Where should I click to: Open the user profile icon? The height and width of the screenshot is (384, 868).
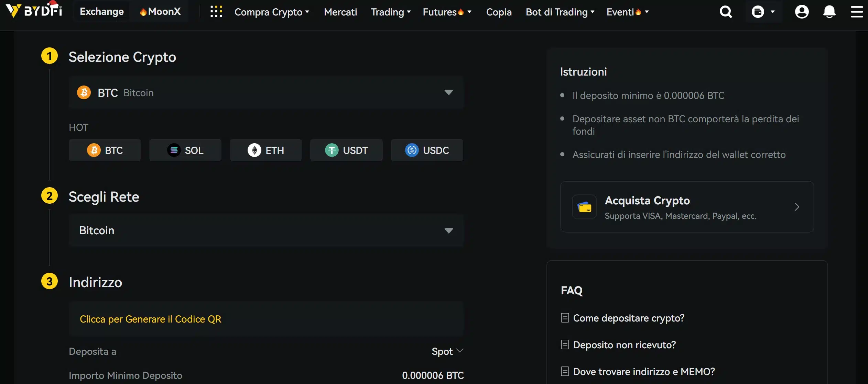802,11
